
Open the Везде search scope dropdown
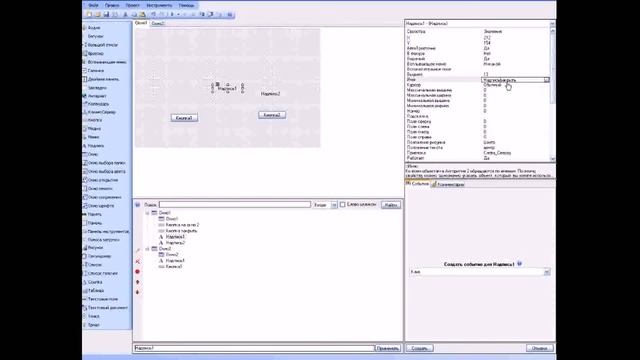point(334,204)
